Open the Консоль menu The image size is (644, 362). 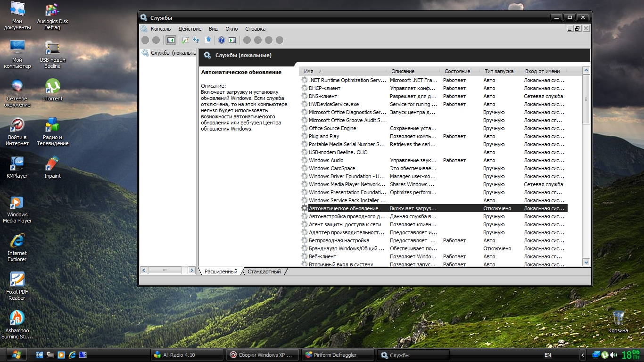[x=161, y=29]
